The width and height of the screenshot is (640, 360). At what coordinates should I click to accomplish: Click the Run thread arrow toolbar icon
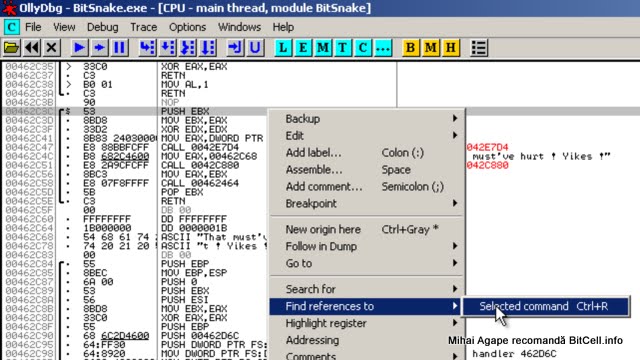[99, 48]
